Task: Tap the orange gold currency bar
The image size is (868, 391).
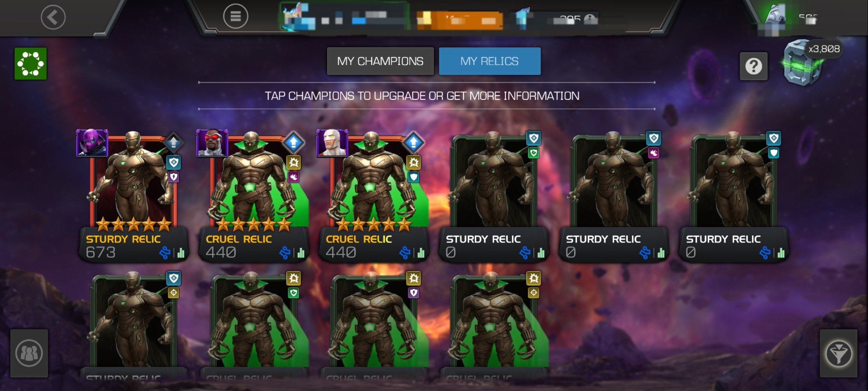Action: coord(459,20)
